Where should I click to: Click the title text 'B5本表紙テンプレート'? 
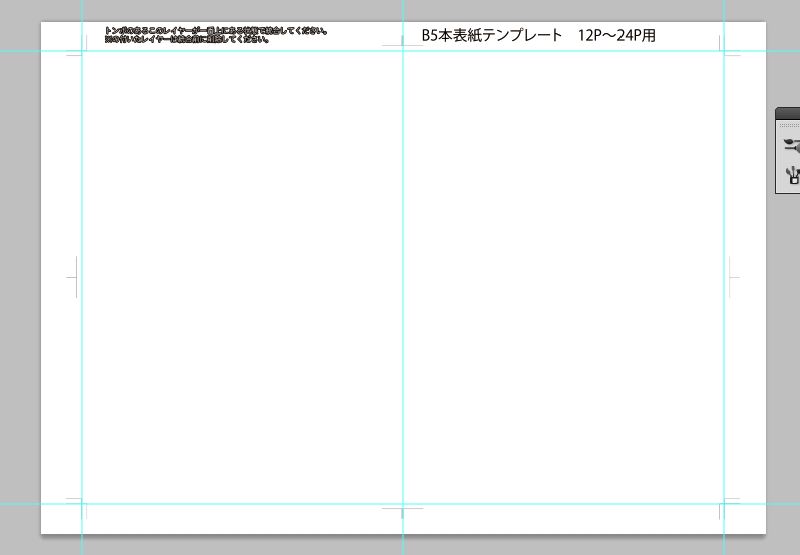tap(491, 35)
